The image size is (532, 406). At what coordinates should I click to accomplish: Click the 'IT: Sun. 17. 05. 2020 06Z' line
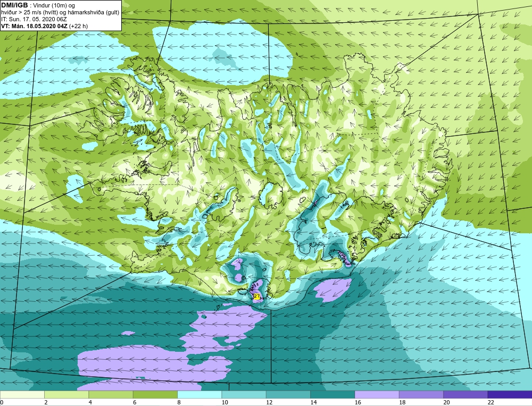34,19
